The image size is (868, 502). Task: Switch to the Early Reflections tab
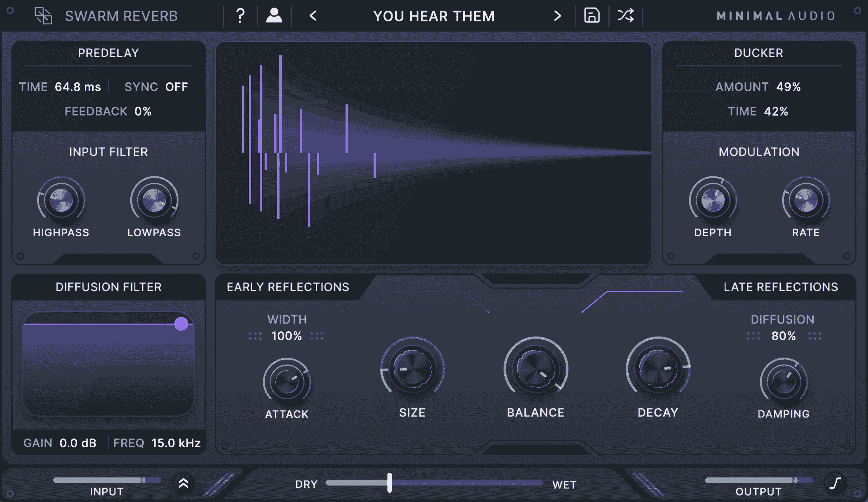pos(288,287)
